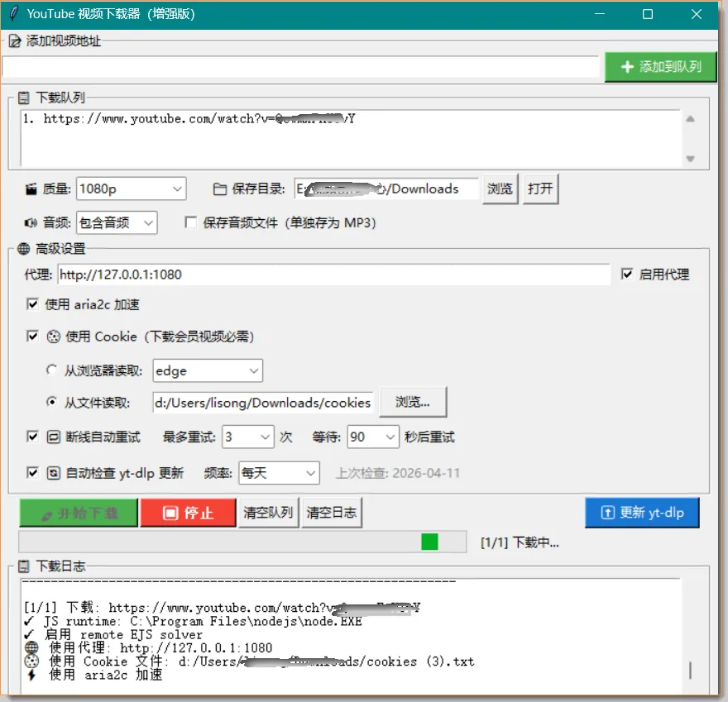Click the globe icon beside 高级设置
The height and width of the screenshot is (702, 728).
pos(24,249)
